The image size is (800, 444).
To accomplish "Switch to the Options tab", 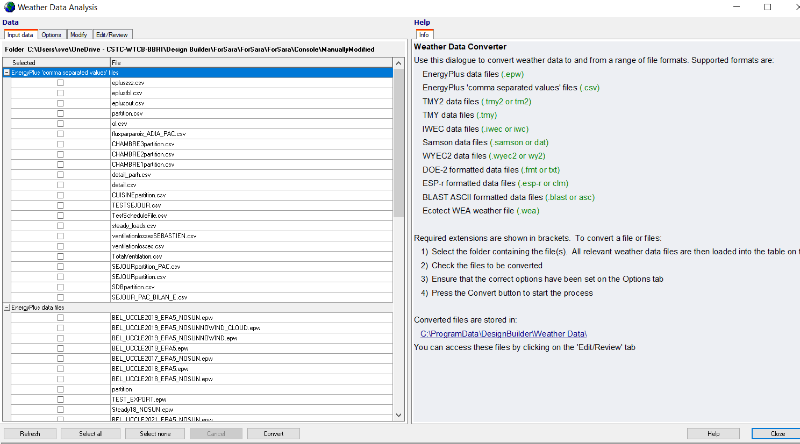I will pos(51,35).
